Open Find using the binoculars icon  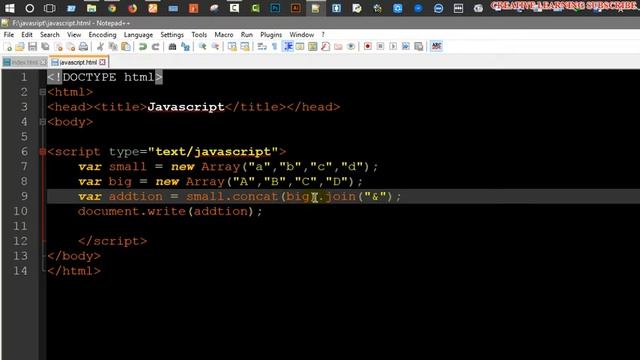pyautogui.click(x=172, y=47)
